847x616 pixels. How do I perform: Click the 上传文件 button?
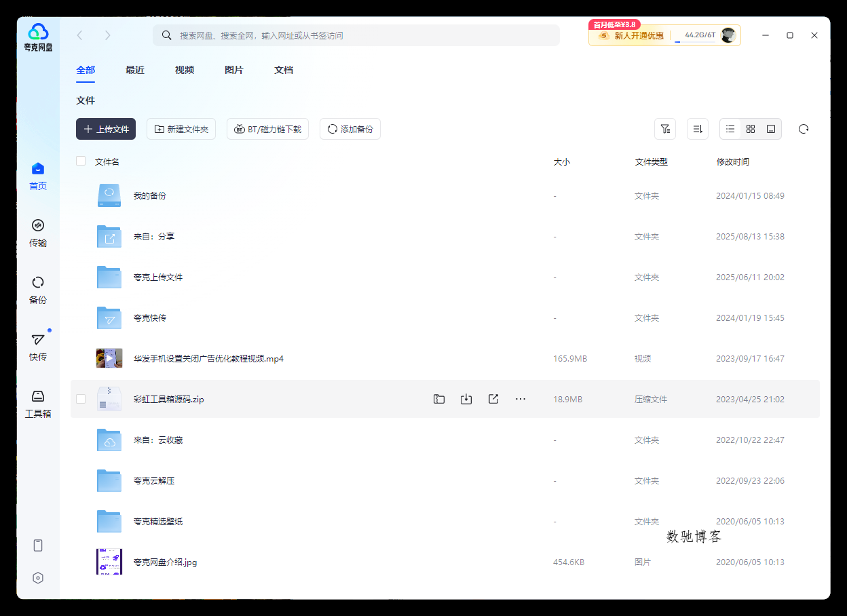pyautogui.click(x=106, y=129)
